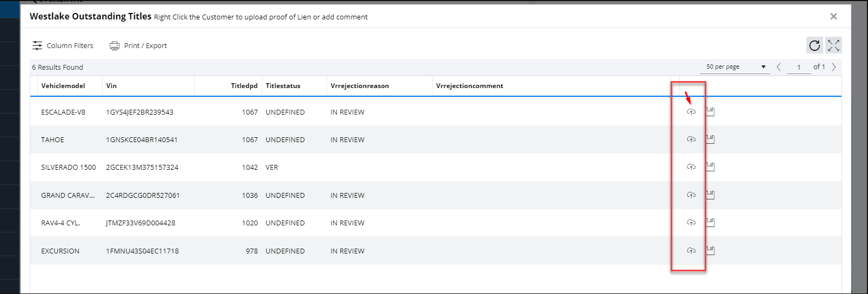Select the GRAND CARAV... cell
The width and height of the screenshot is (868, 294).
(x=68, y=196)
